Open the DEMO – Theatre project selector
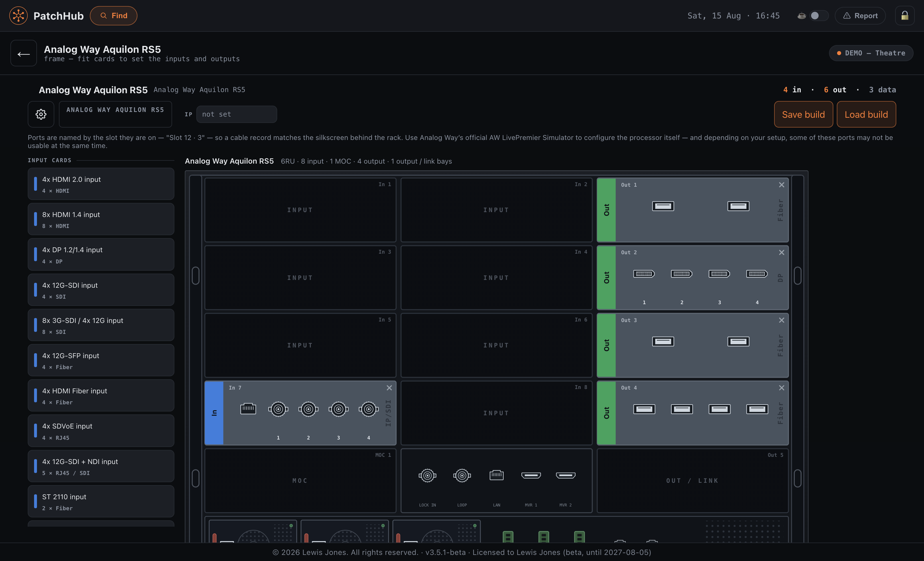The image size is (924, 561). (x=871, y=53)
